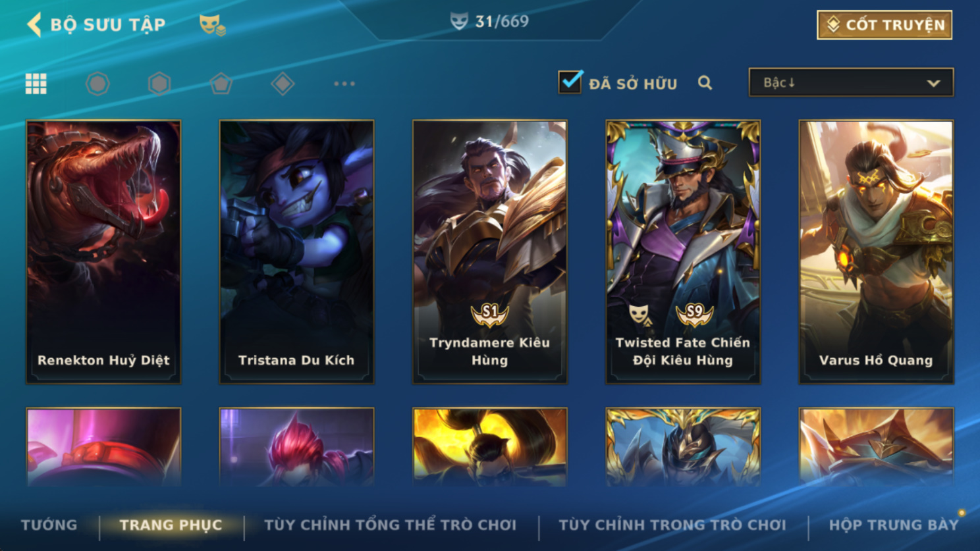
Task: Uncheck the Đã Sở Hữu checkbox
Action: pyautogui.click(x=570, y=82)
